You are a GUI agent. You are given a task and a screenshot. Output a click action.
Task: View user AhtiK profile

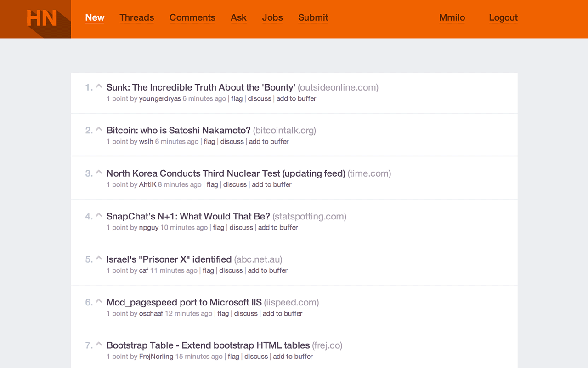pyautogui.click(x=147, y=184)
